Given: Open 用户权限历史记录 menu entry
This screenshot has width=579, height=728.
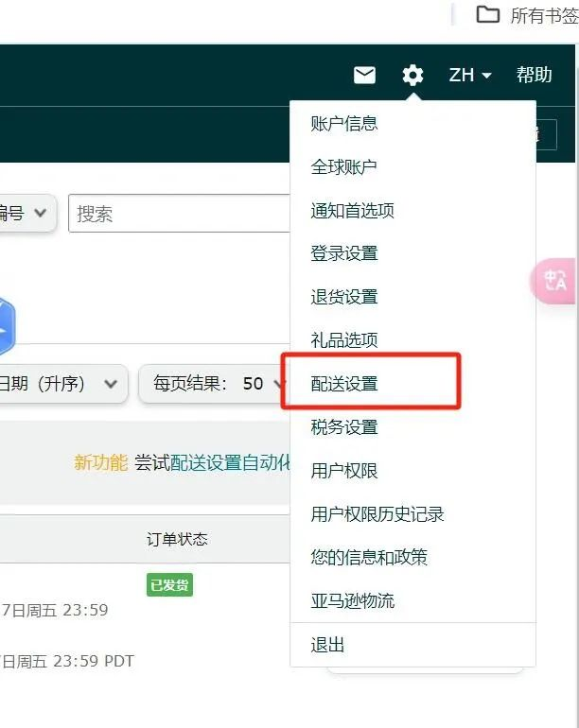Looking at the screenshot, I should (x=377, y=514).
